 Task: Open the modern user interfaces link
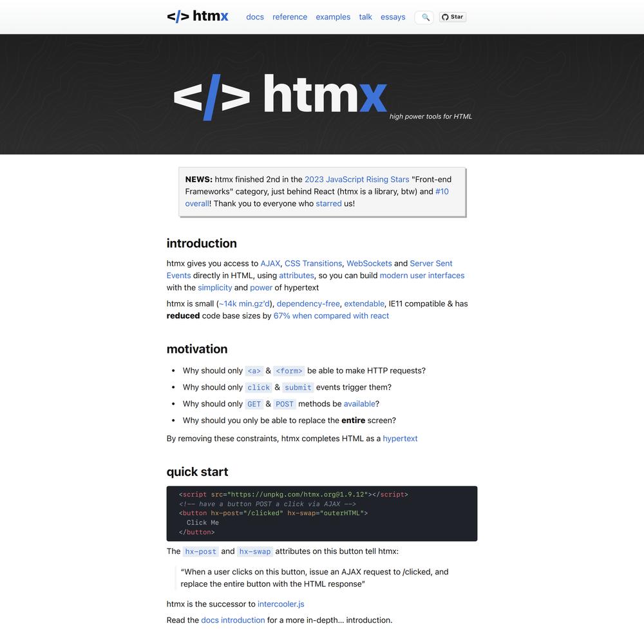click(422, 276)
